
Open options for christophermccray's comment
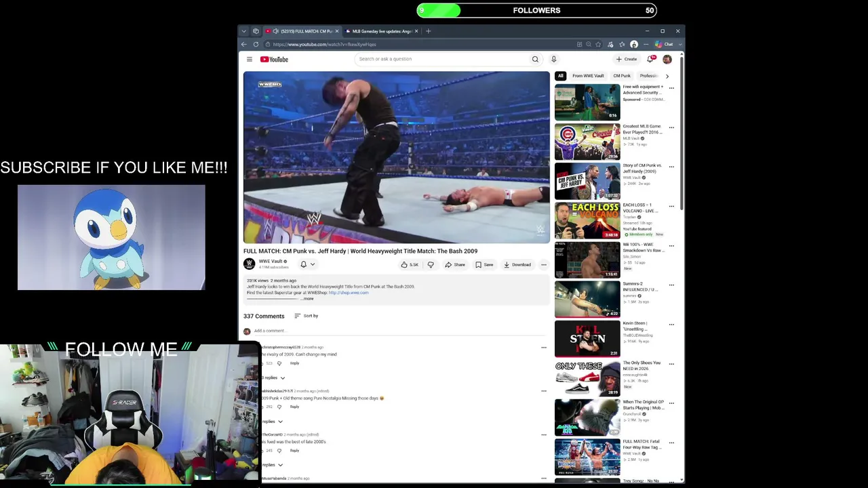point(543,348)
